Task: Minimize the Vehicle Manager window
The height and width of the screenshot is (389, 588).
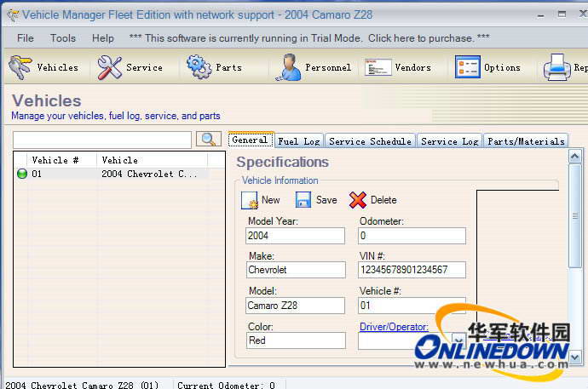Action: tap(541, 15)
